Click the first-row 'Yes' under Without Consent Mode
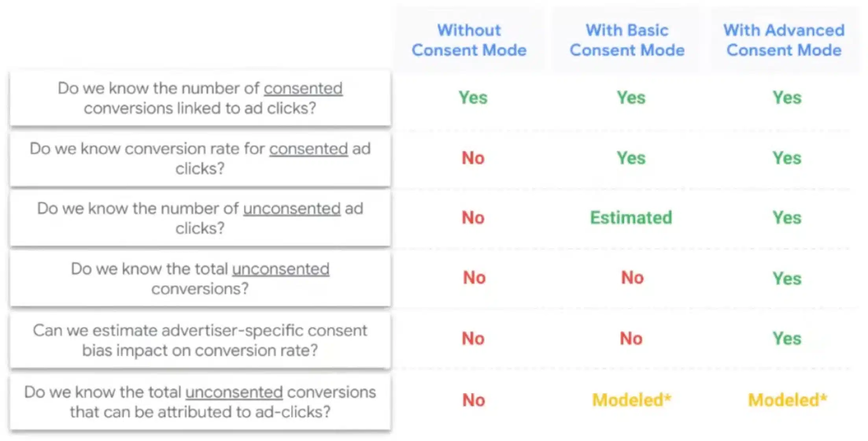Viewport: 868px width, 441px height. [473, 98]
